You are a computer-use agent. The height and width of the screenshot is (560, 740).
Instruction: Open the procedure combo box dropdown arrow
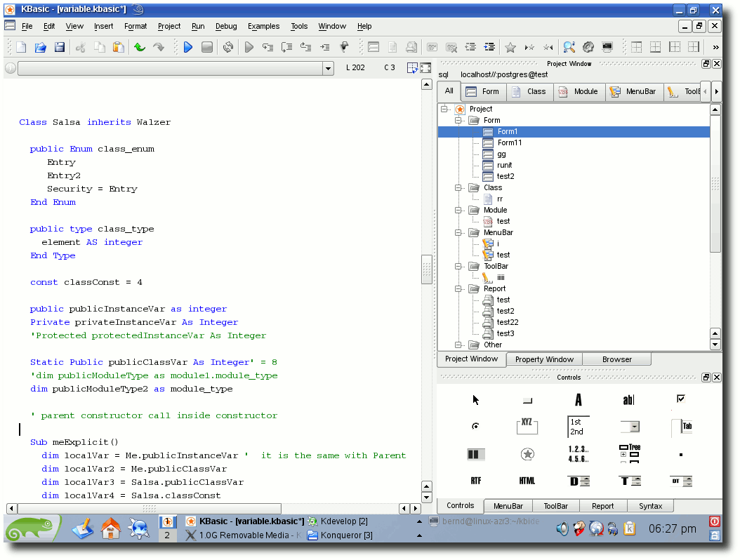point(328,68)
